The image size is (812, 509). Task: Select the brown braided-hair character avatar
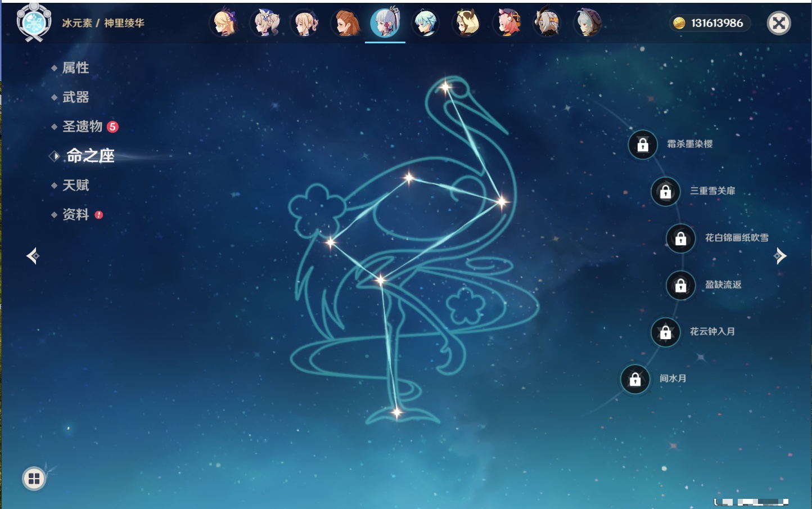pos(346,23)
